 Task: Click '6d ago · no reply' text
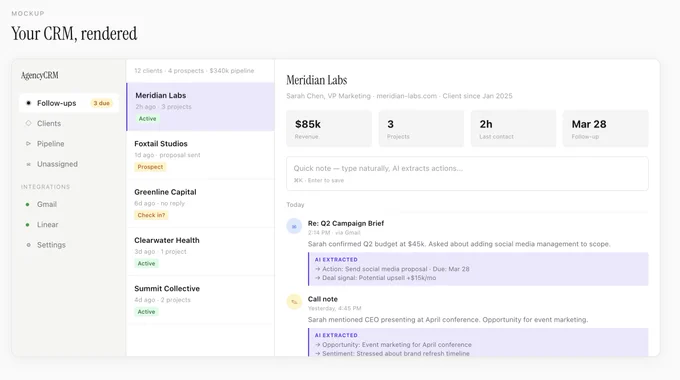(159, 203)
